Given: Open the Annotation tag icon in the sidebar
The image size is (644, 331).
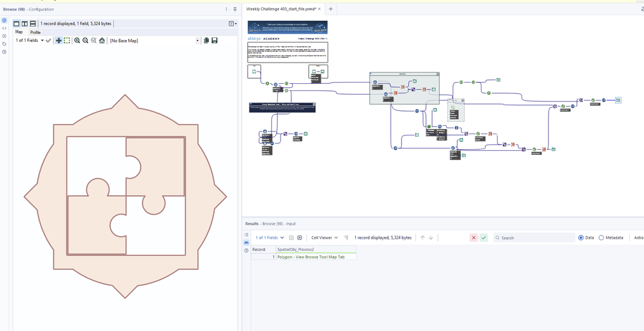Looking at the screenshot, I should pyautogui.click(x=4, y=44).
